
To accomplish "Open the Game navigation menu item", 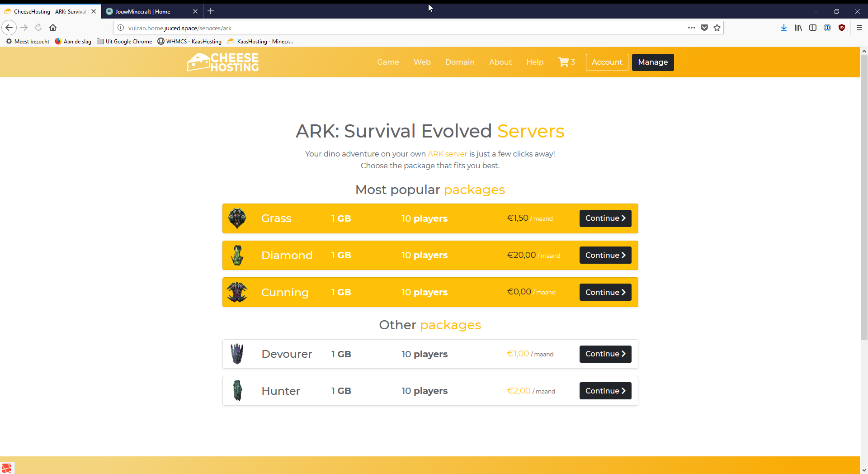I will coord(388,62).
